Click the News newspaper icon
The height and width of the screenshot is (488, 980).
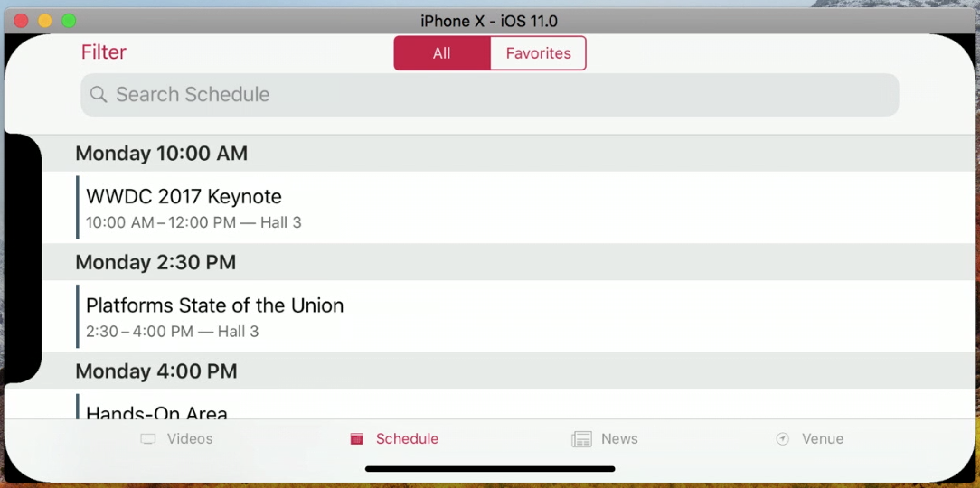581,439
